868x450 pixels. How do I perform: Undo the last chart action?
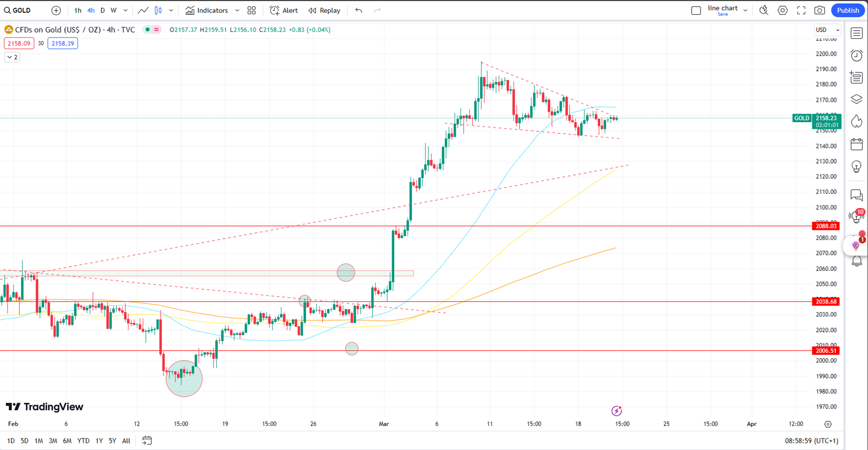click(359, 10)
